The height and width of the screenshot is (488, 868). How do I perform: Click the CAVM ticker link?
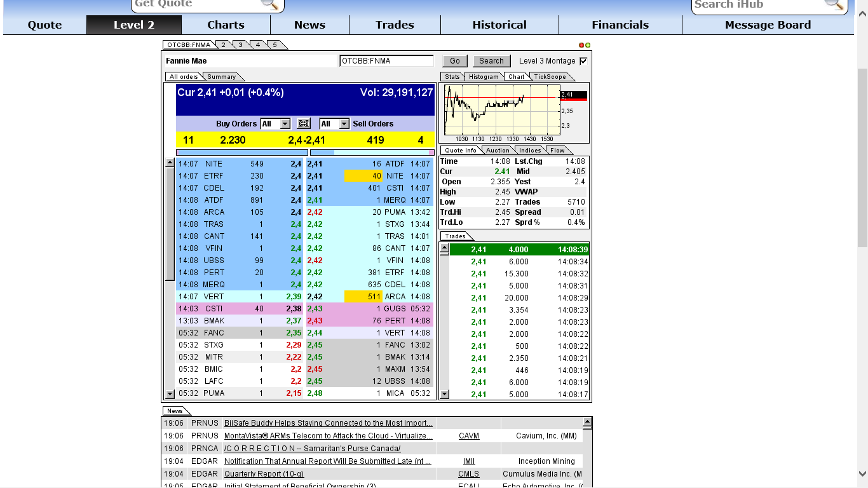pyautogui.click(x=469, y=436)
